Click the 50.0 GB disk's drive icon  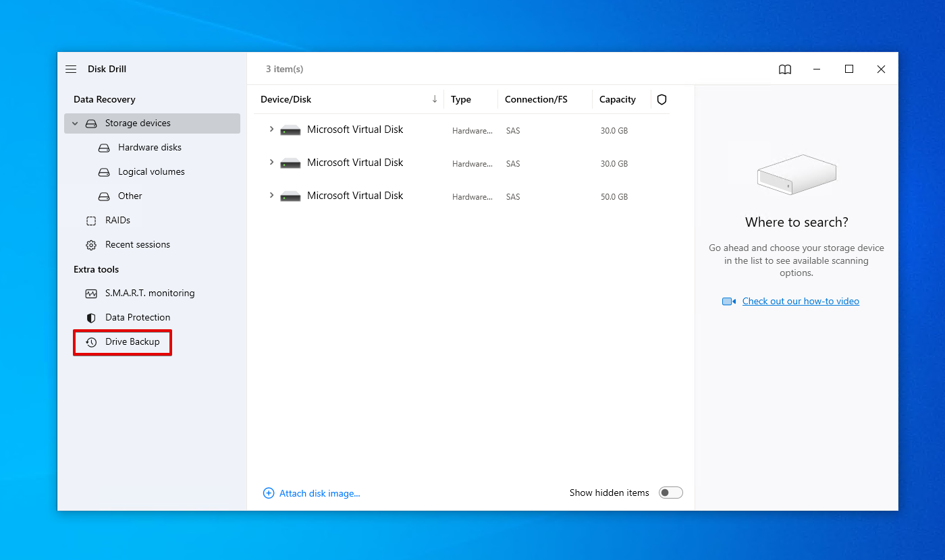tap(290, 196)
